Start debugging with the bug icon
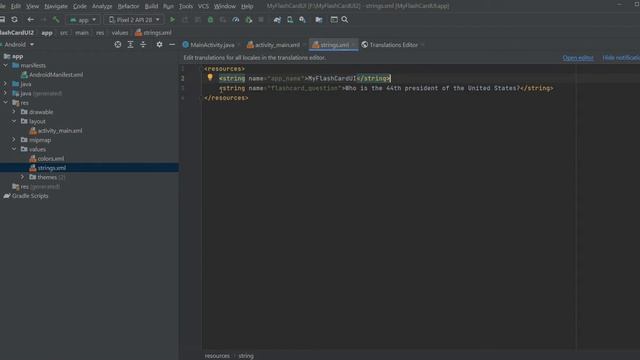The width and height of the screenshot is (640, 360). [211, 20]
